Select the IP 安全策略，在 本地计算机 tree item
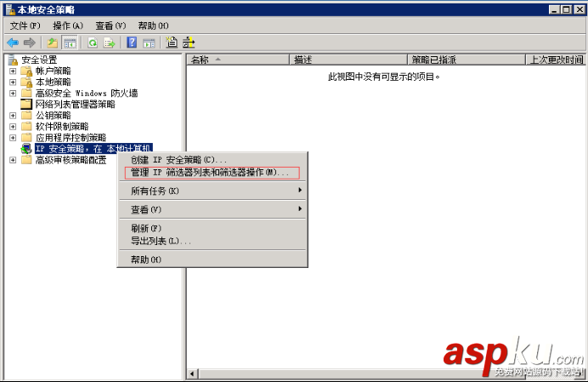The height and width of the screenshot is (382, 588). pyautogui.click(x=93, y=149)
